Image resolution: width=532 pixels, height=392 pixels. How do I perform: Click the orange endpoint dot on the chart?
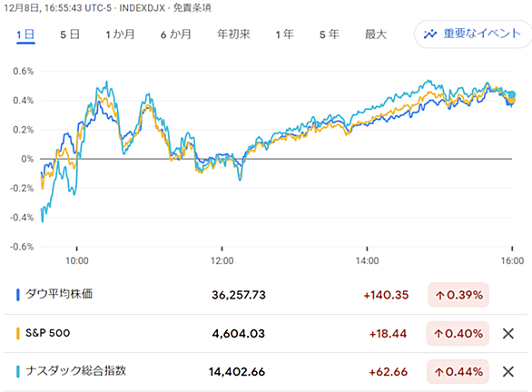tap(511, 101)
